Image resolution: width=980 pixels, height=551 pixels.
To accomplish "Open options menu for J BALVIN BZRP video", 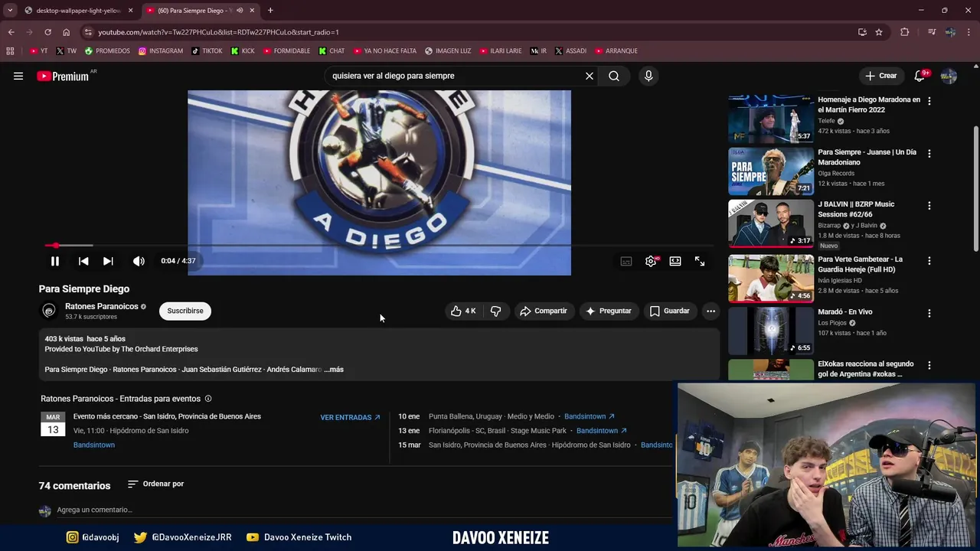I will 929,205.
